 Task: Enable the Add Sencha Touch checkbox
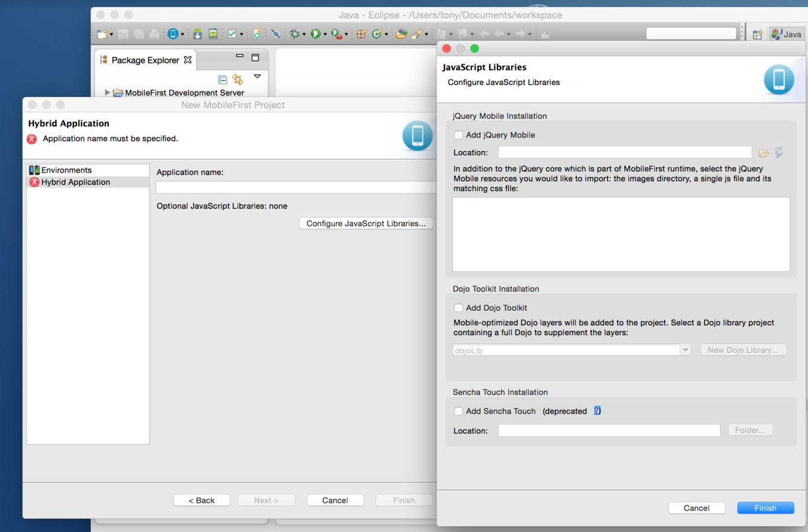point(458,411)
